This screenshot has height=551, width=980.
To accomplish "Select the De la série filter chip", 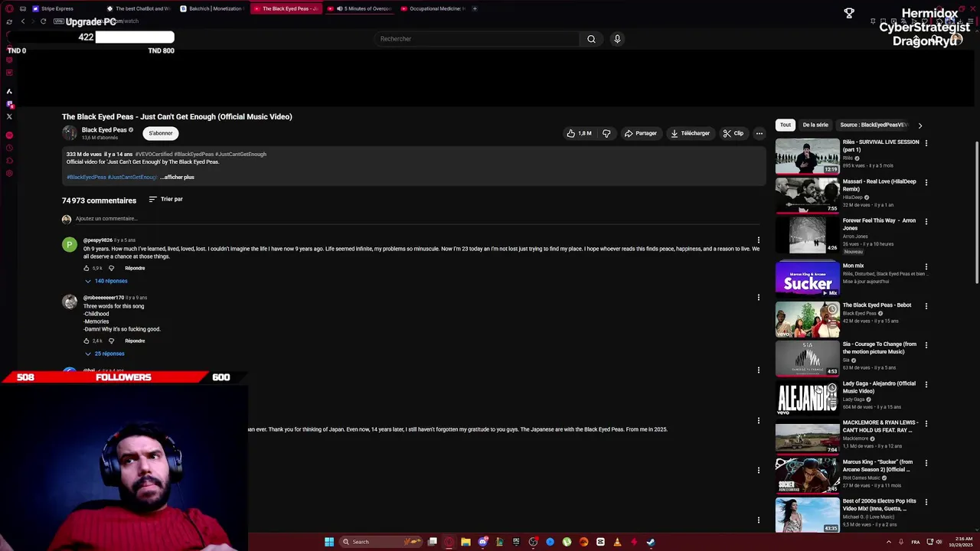I will (815, 125).
